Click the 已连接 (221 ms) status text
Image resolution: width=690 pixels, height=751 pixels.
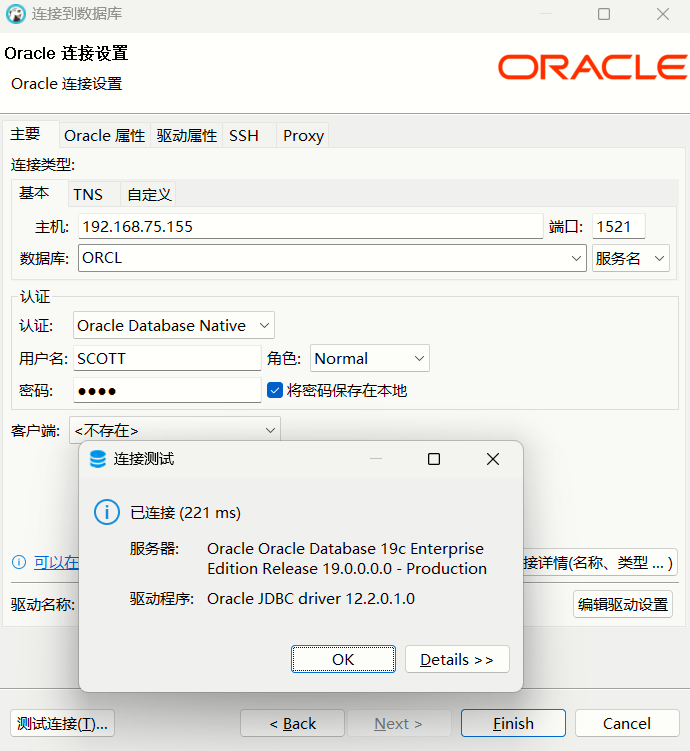(185, 512)
